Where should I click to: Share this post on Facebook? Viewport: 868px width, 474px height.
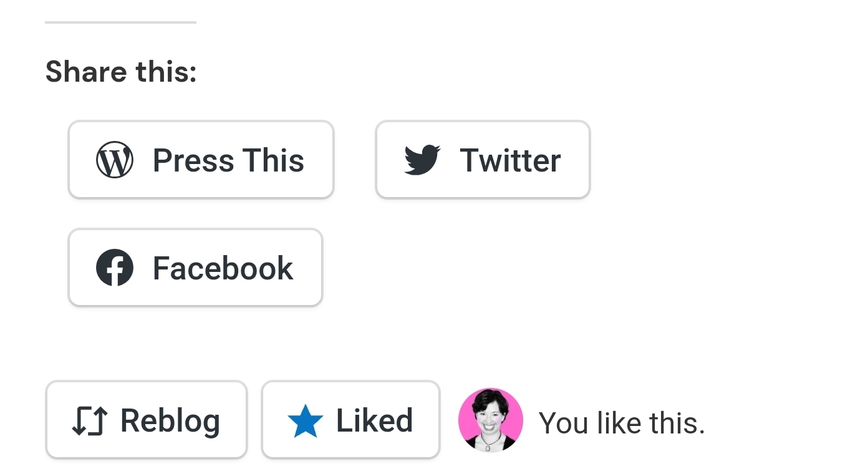point(195,268)
